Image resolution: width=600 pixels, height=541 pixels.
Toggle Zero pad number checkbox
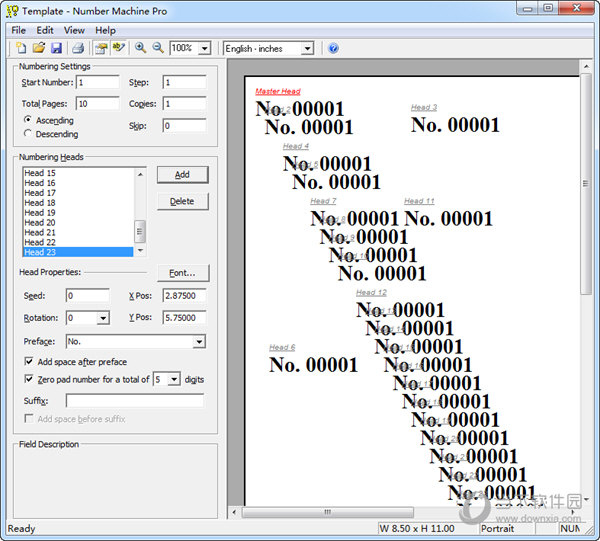click(x=29, y=379)
